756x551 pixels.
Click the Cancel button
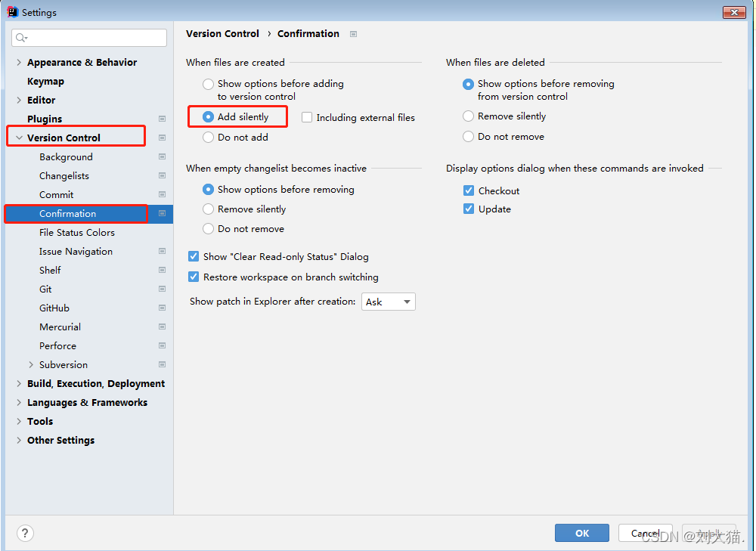coord(645,533)
